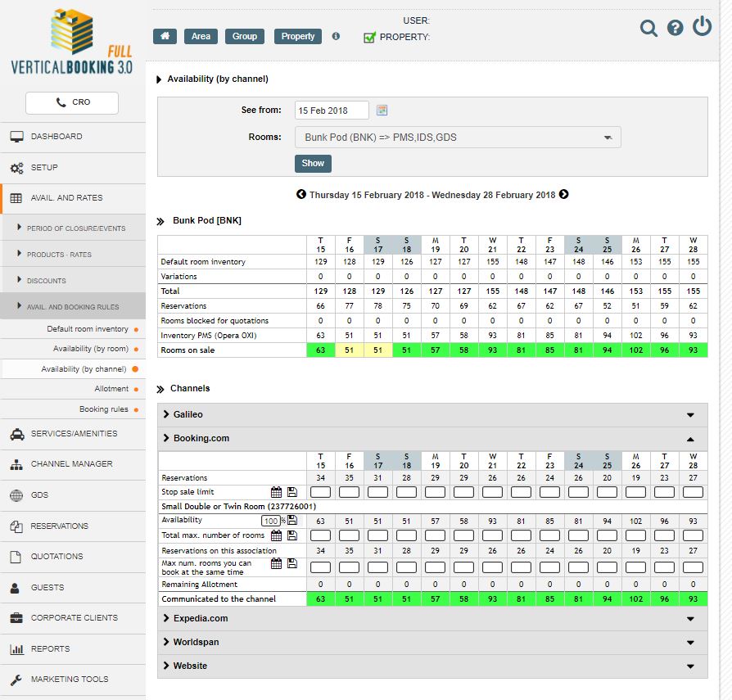Select Avail. and Rates menu
Screen dimensions: 732x700
[73, 198]
